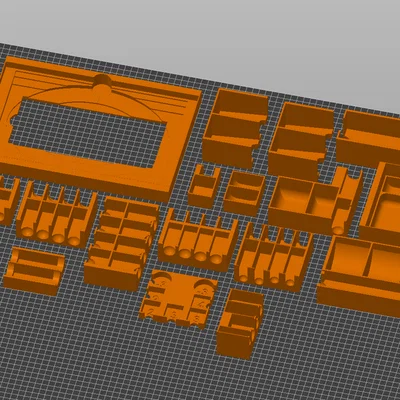Select the eight-compartment grid organizer box
Viewport: 400px width, 400px height.
pos(122,243)
